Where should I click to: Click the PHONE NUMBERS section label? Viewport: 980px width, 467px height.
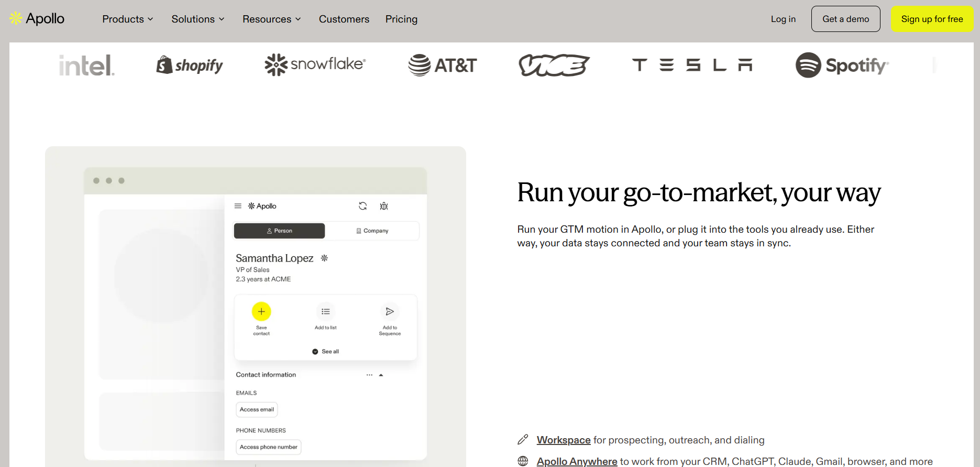tap(261, 431)
